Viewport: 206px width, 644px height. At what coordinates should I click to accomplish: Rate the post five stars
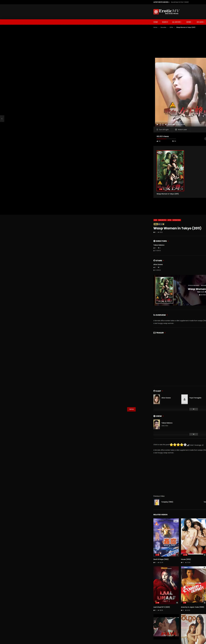[x=185, y=445]
